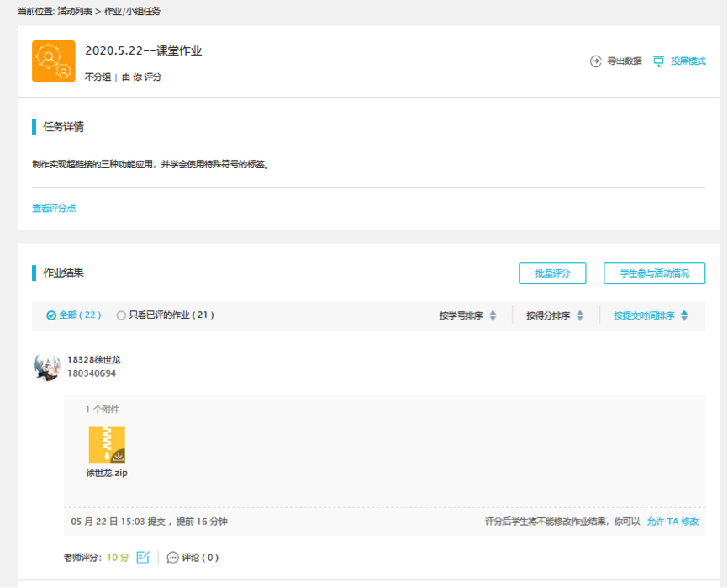Switch to 投屏模式
Screen dimensions: 728x588
(688, 61)
